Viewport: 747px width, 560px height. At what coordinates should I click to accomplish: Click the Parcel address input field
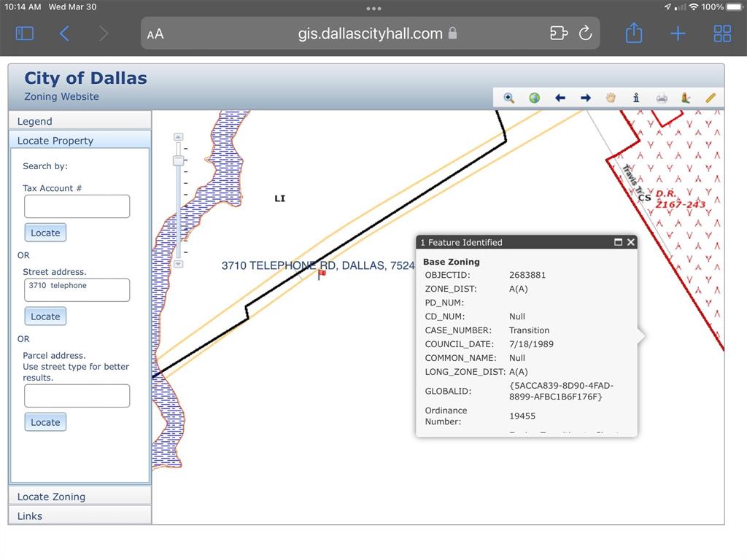click(77, 396)
